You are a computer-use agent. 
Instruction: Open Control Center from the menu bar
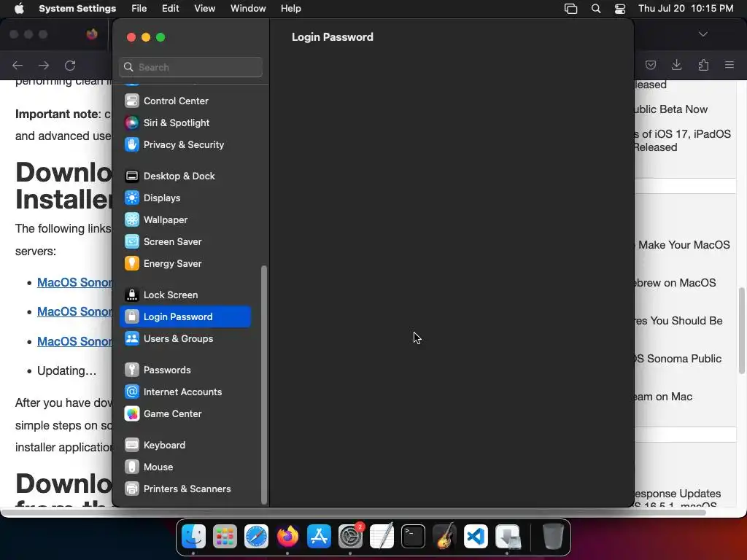tap(620, 9)
